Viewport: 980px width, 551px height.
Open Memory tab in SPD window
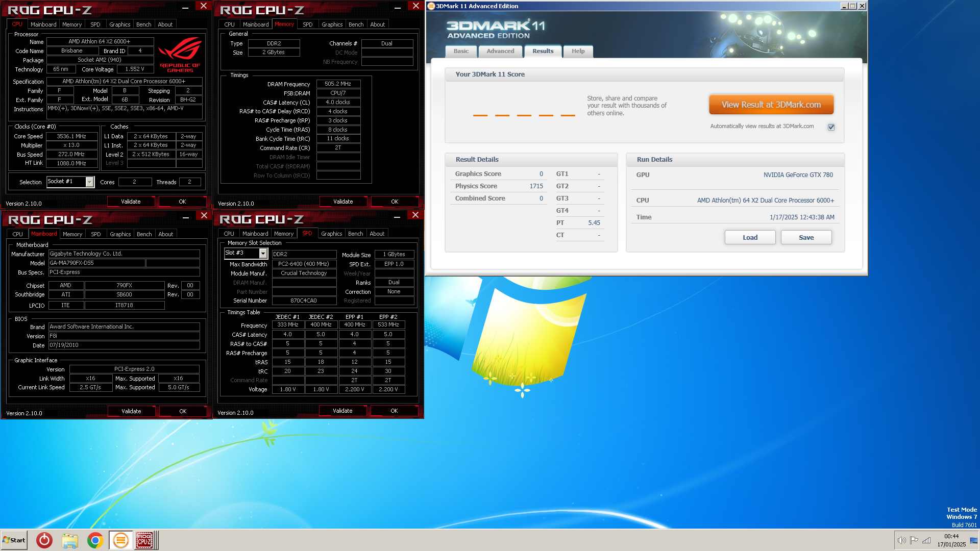click(x=284, y=234)
